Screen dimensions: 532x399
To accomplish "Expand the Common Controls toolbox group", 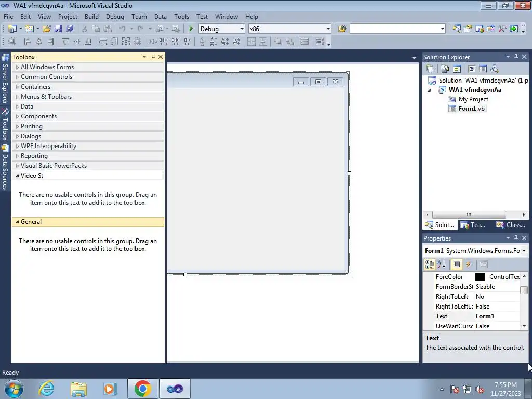I will click(x=17, y=77).
